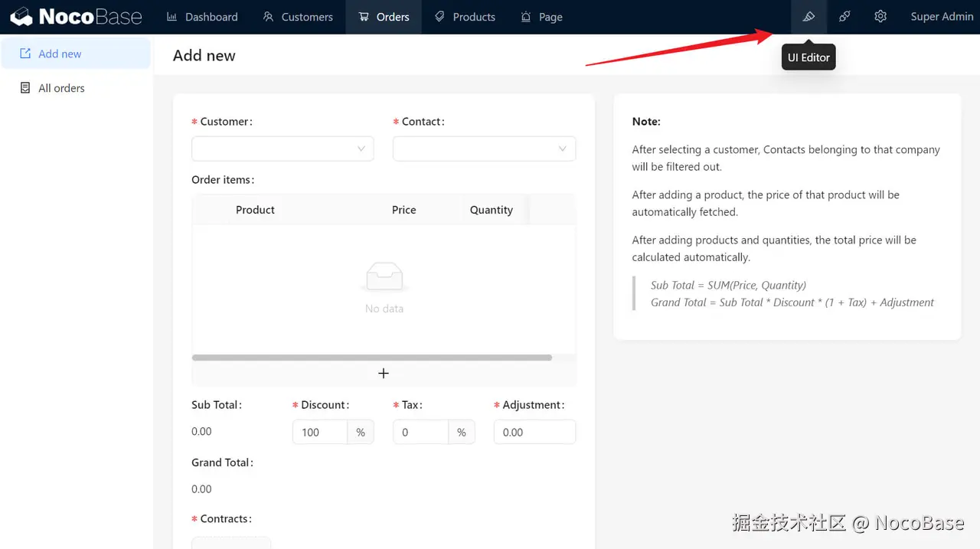Open the Contracts selection dropdown
The image size is (980, 549).
(231, 544)
